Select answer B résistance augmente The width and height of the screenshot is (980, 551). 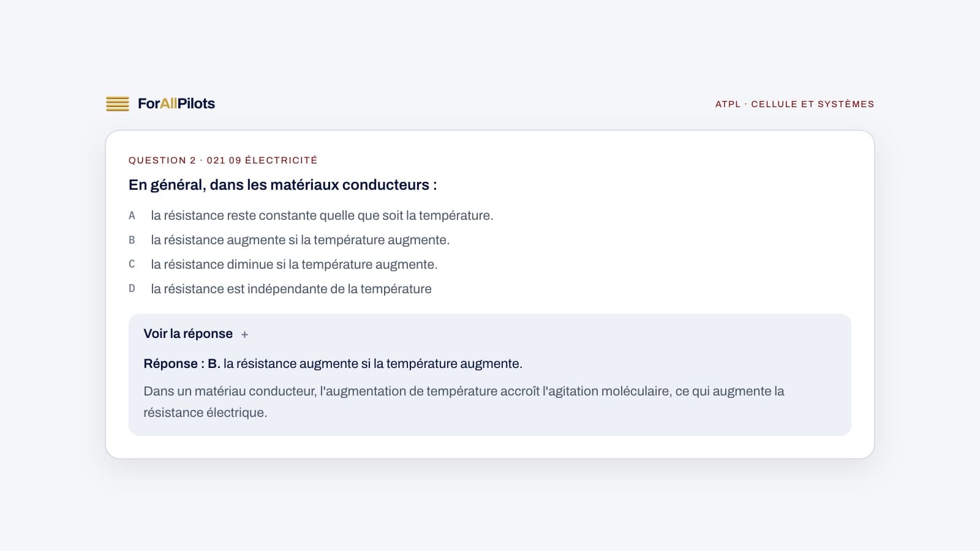pyautogui.click(x=300, y=240)
